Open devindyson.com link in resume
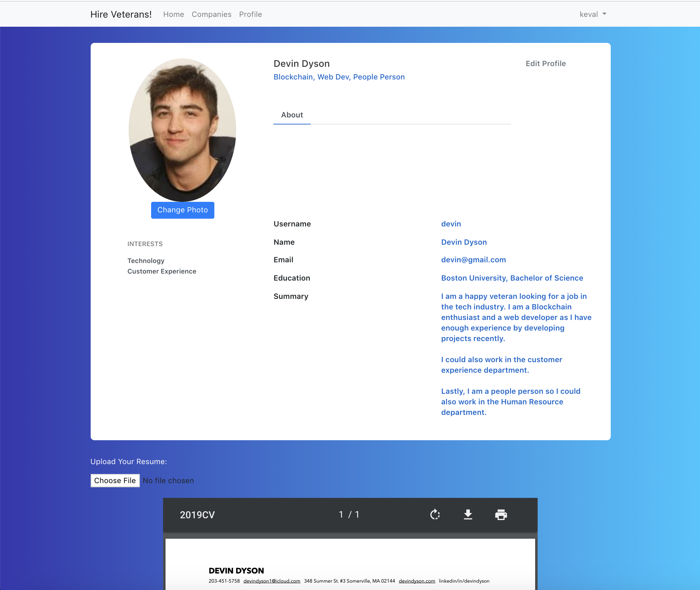 (x=417, y=581)
